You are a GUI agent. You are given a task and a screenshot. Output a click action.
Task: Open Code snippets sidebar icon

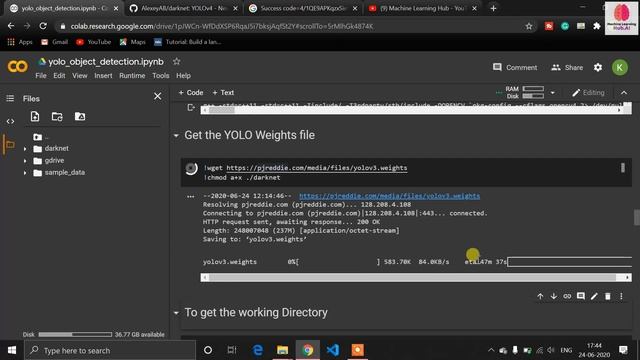(10, 121)
